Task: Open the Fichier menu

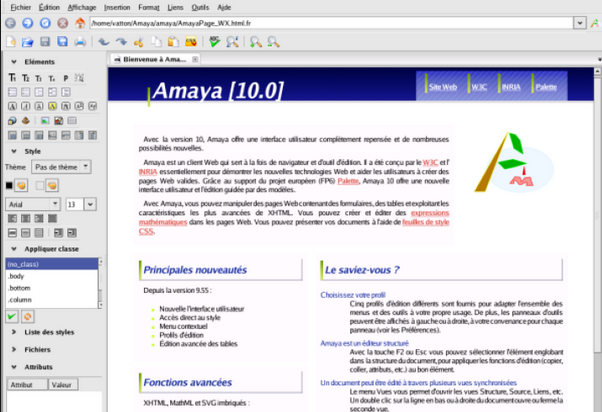Action: (21, 7)
